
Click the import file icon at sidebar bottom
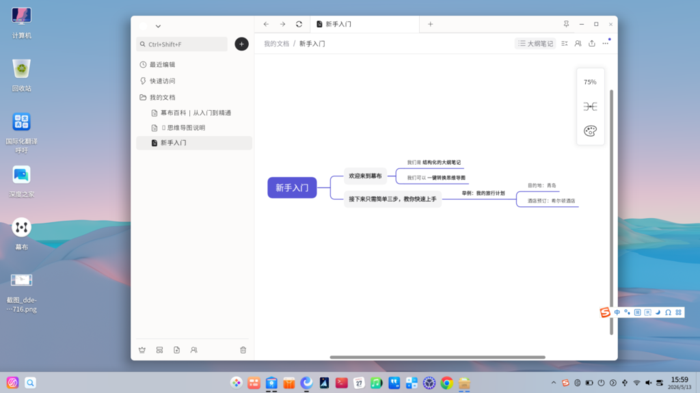[x=177, y=350]
